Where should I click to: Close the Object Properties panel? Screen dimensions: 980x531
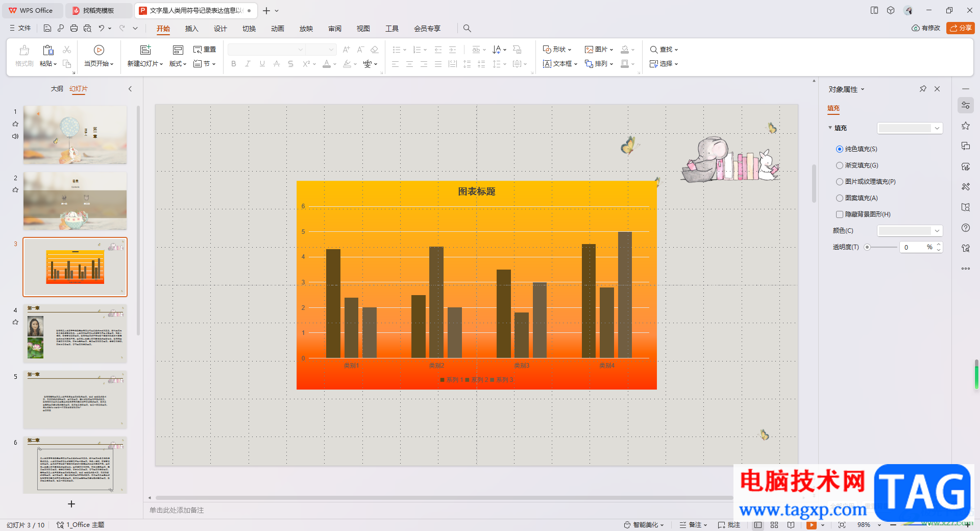click(937, 89)
